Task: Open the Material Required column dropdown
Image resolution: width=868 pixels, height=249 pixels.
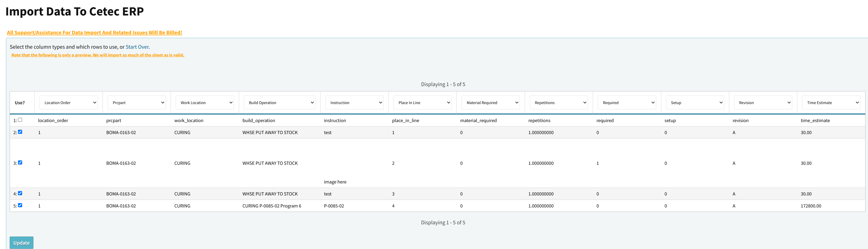Action: click(x=491, y=102)
